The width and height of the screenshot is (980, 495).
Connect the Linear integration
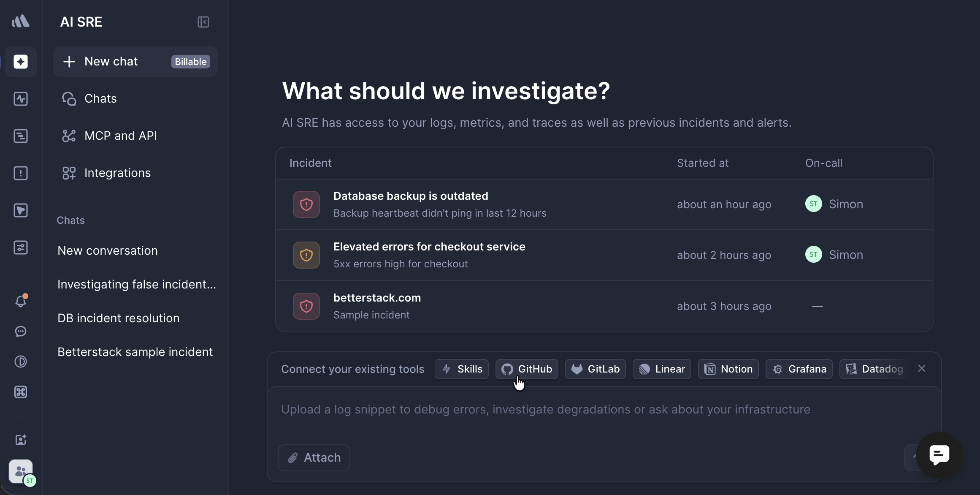[662, 369]
